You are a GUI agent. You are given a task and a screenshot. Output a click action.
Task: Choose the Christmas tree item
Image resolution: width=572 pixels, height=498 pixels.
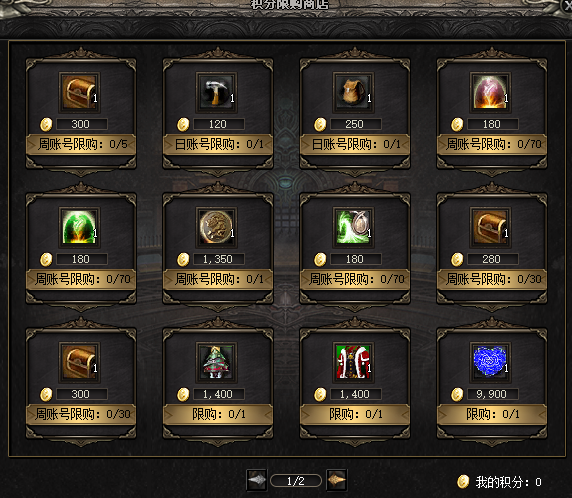tap(217, 362)
